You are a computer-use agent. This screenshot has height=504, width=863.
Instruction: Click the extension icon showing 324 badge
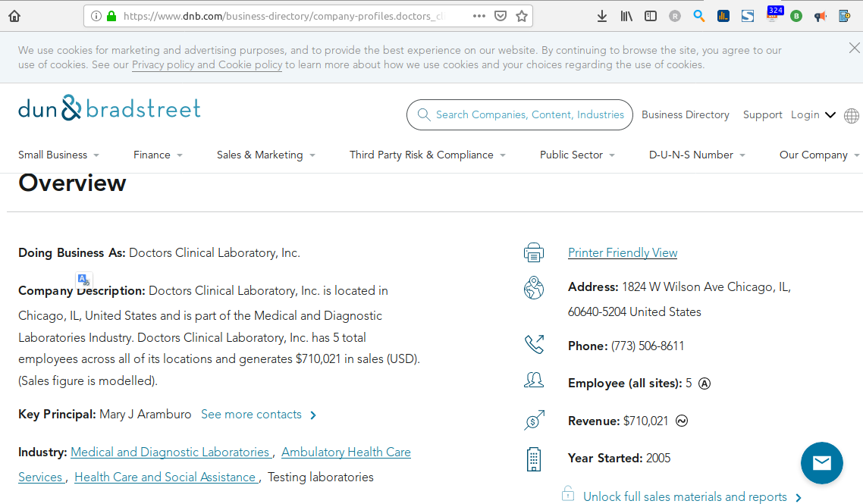[x=774, y=14]
